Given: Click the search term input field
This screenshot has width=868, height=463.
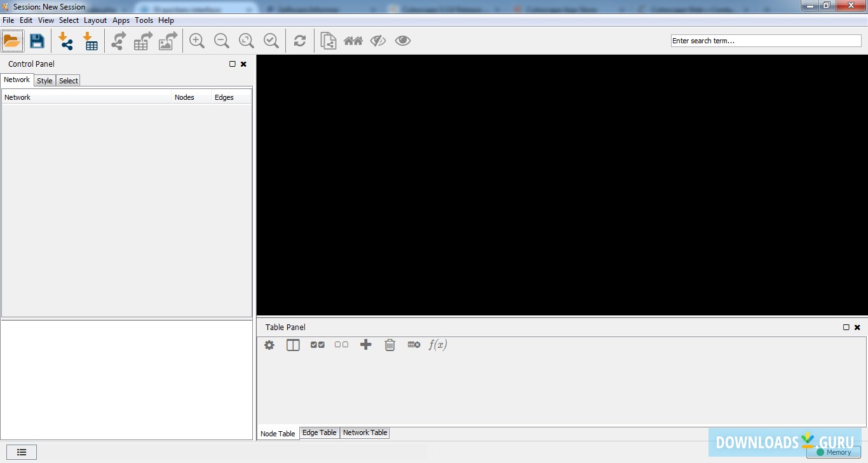Looking at the screenshot, I should click(x=766, y=41).
